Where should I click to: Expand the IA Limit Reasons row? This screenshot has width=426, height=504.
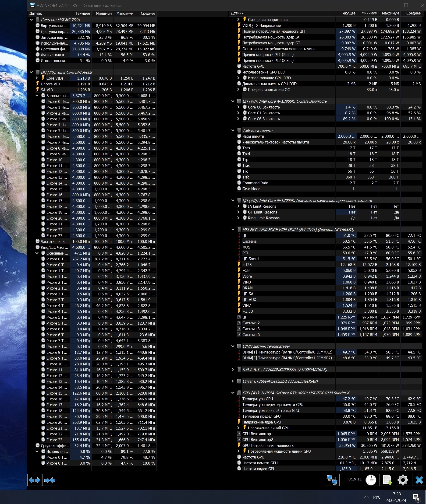pyautogui.click(x=238, y=206)
